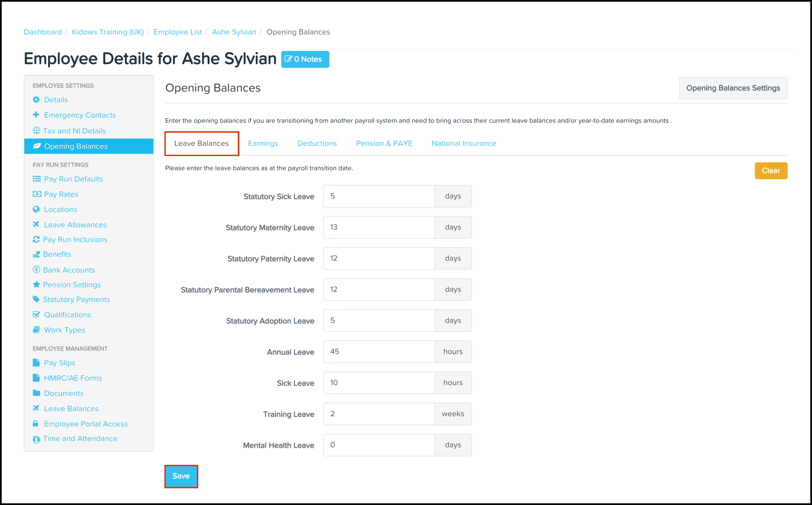Click the folder icon beside Documents
This screenshot has width=812, height=505.
(36, 393)
